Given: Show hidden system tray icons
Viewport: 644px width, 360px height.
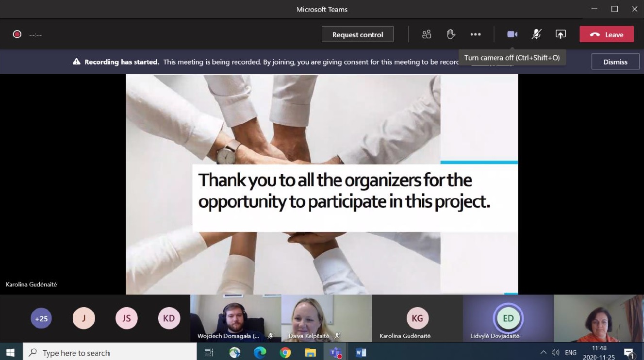Looking at the screenshot, I should point(543,353).
